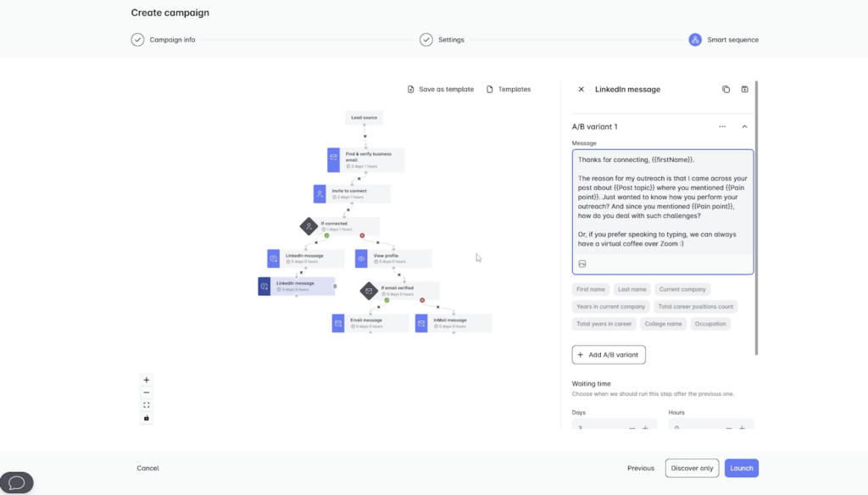
Task: Select the If connected condition node
Action: pyautogui.click(x=309, y=226)
